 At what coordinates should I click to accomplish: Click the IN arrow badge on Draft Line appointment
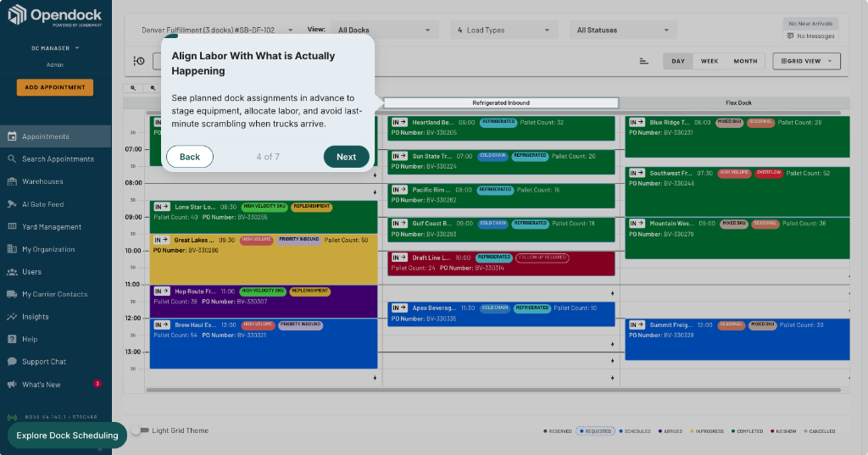tap(399, 258)
